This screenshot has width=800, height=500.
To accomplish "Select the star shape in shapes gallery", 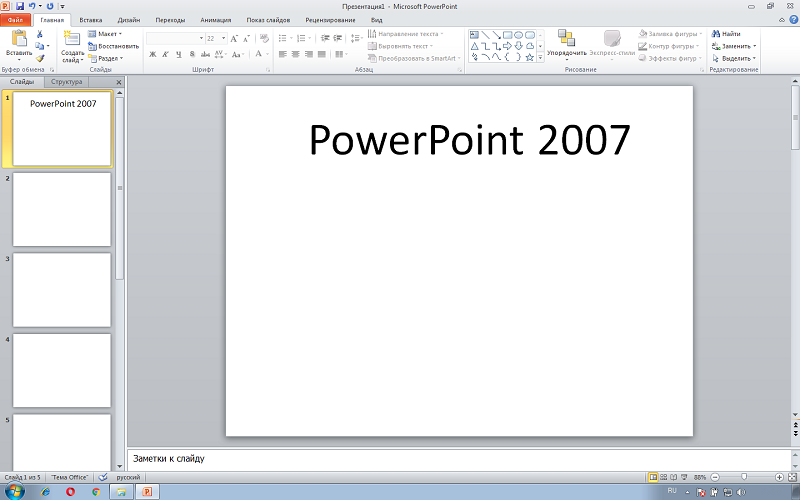I will point(530,57).
